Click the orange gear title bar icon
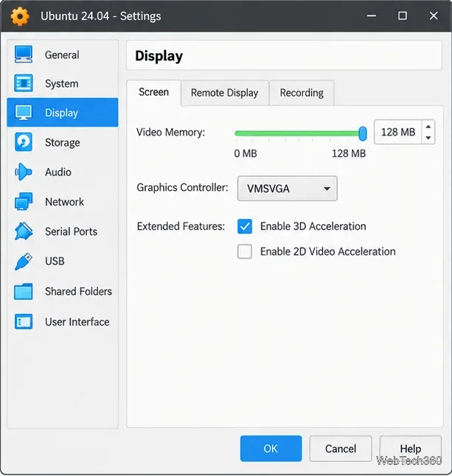 click(20, 16)
